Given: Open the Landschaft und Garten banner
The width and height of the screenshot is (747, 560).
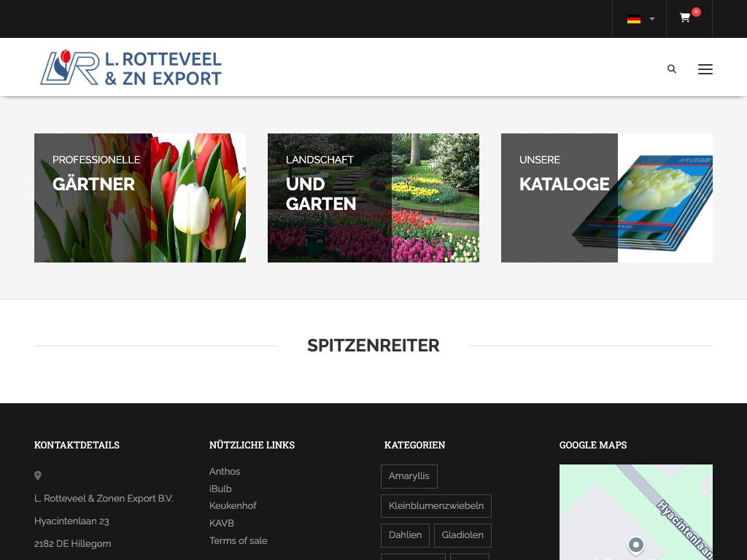Looking at the screenshot, I should tap(373, 198).
